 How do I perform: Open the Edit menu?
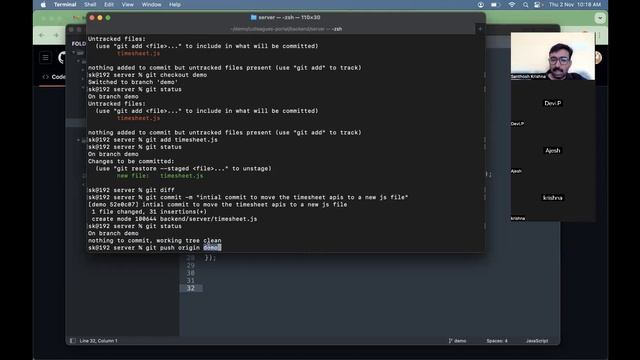tap(109, 4)
